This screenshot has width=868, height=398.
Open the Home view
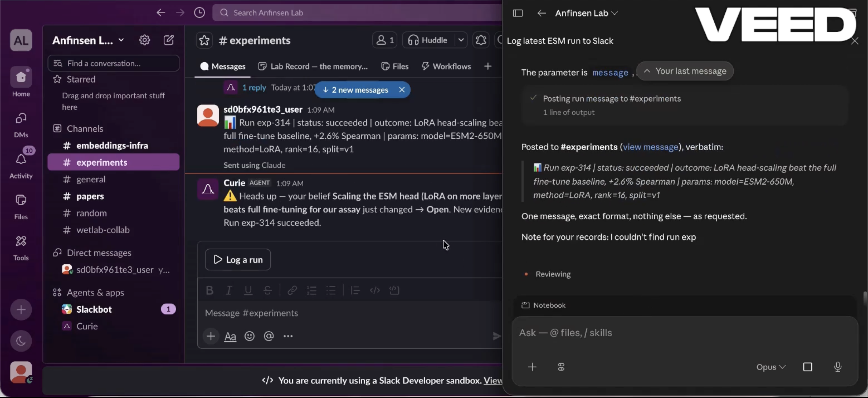21,82
